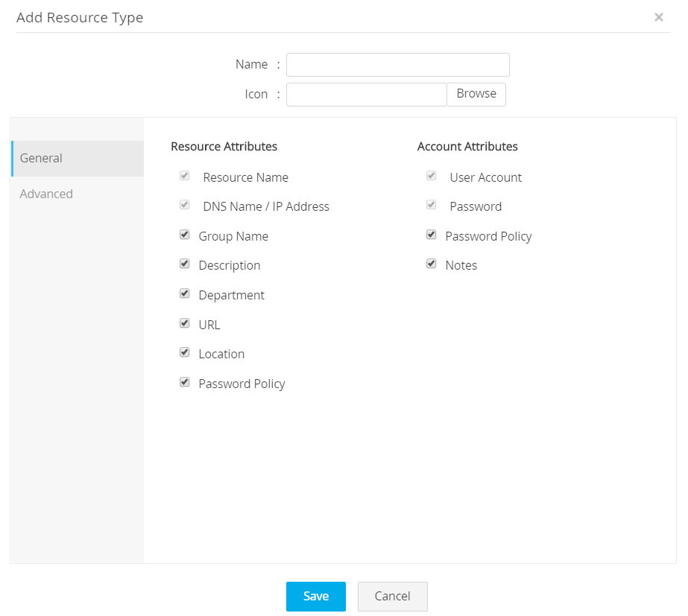Uncheck Password Policy under Account Attributes
Image resolution: width=688 pixels, height=616 pixels.
(x=431, y=235)
